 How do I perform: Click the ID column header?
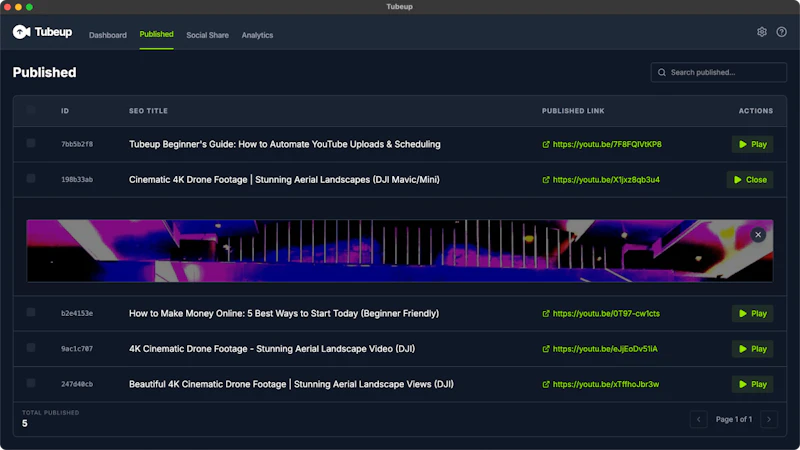65,111
